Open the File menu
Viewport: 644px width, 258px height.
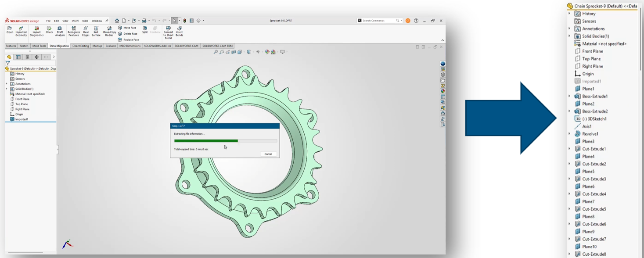[48, 21]
